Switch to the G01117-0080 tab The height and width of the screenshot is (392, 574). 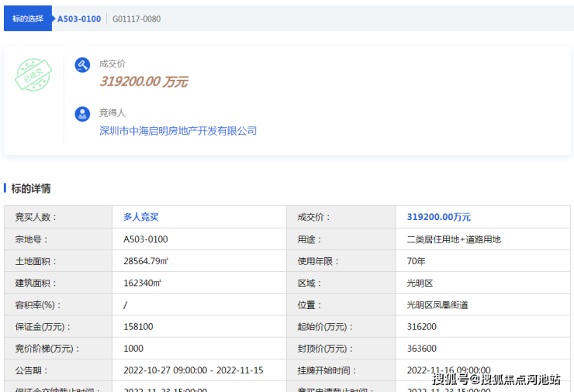pyautogui.click(x=137, y=19)
